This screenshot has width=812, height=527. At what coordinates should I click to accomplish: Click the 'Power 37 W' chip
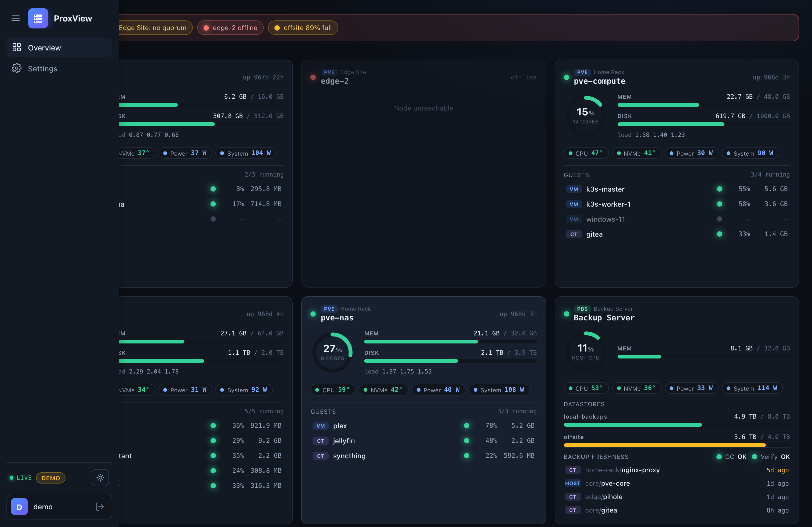(x=185, y=153)
